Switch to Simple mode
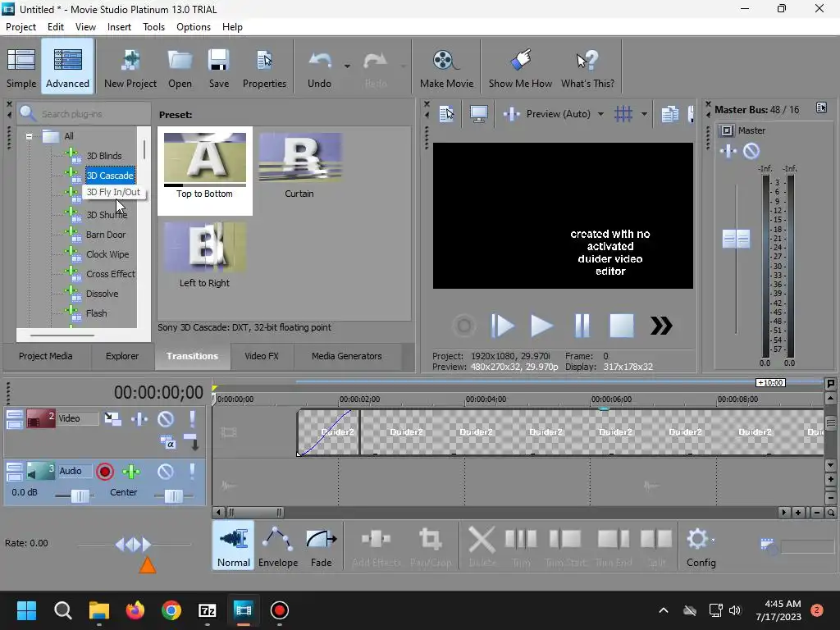The height and width of the screenshot is (630, 840). pyautogui.click(x=21, y=67)
